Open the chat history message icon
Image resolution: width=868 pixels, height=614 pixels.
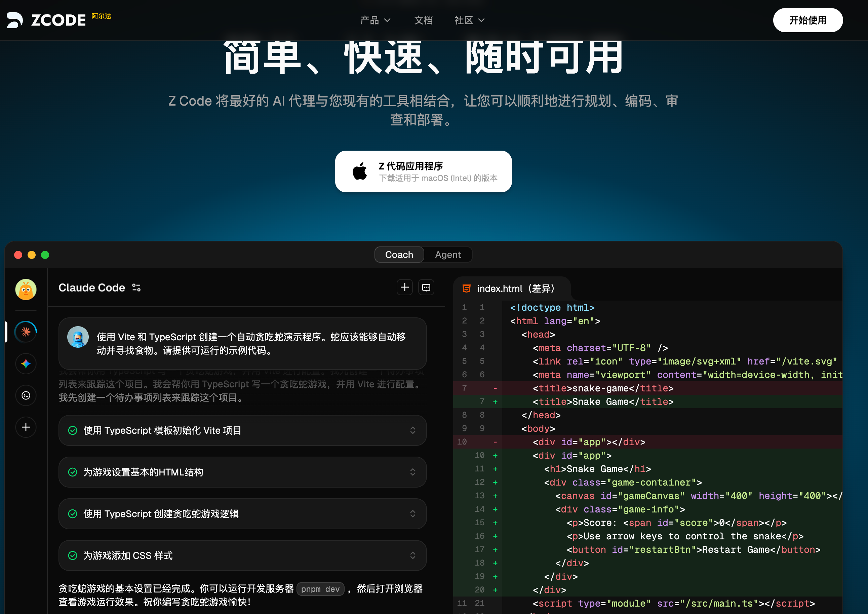click(x=426, y=287)
